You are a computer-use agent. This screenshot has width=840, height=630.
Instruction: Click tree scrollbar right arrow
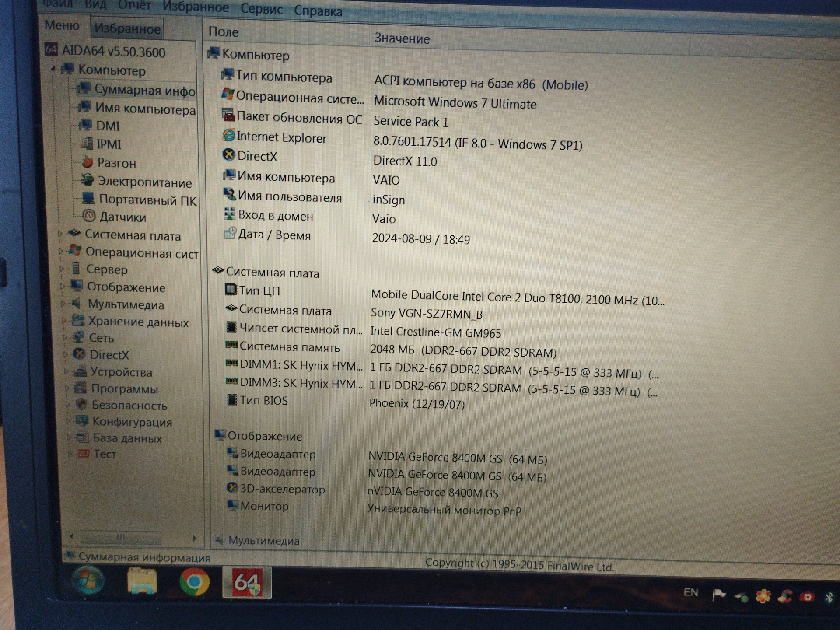click(x=195, y=538)
